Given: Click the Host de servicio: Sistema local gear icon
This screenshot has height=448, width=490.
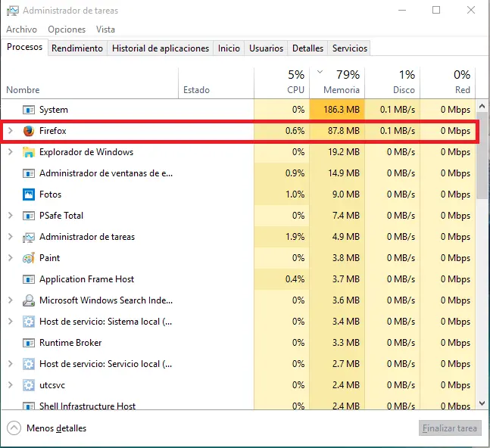Looking at the screenshot, I should pos(29,322).
